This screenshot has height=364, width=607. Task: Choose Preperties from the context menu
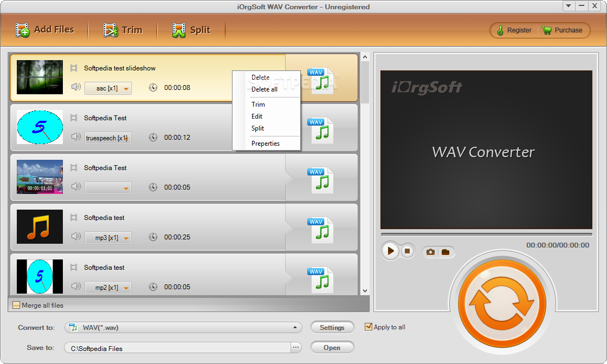(x=266, y=144)
